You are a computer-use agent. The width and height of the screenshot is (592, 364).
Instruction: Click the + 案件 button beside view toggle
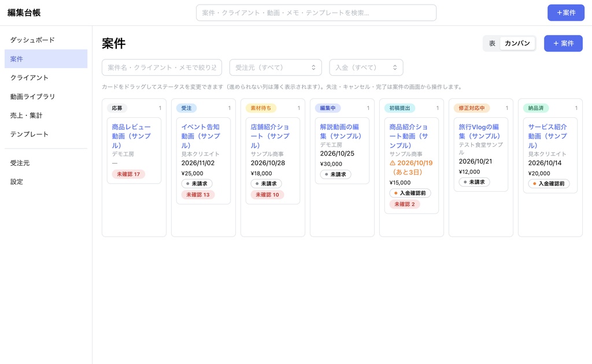point(563,43)
